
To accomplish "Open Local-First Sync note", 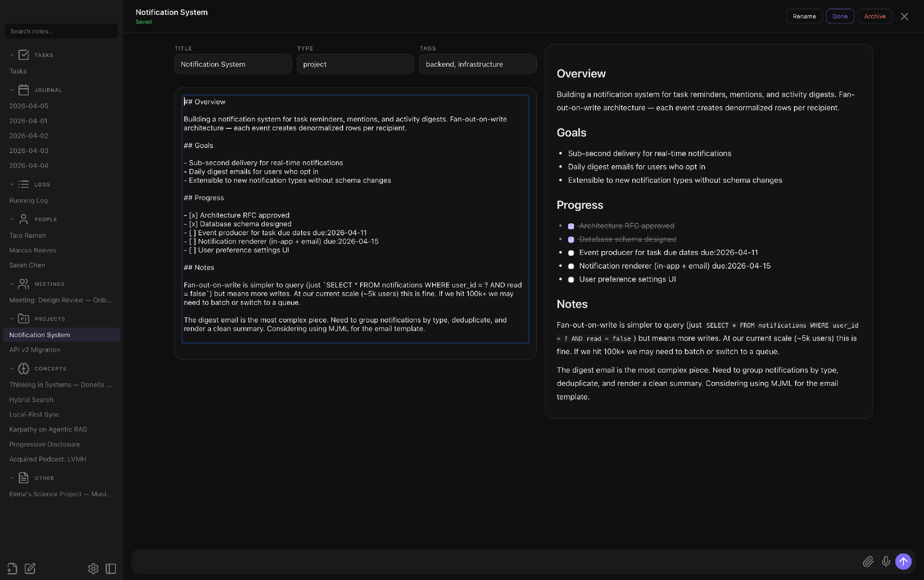I will pos(62,414).
